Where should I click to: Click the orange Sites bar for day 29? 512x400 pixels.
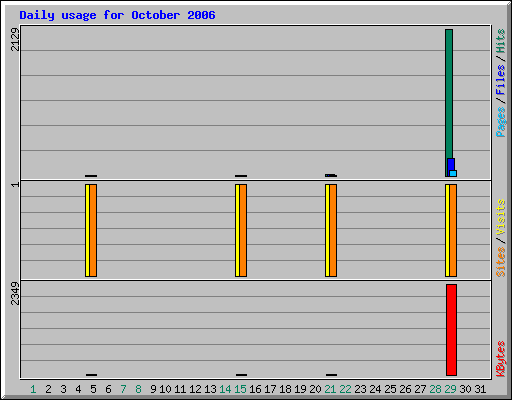(453, 230)
